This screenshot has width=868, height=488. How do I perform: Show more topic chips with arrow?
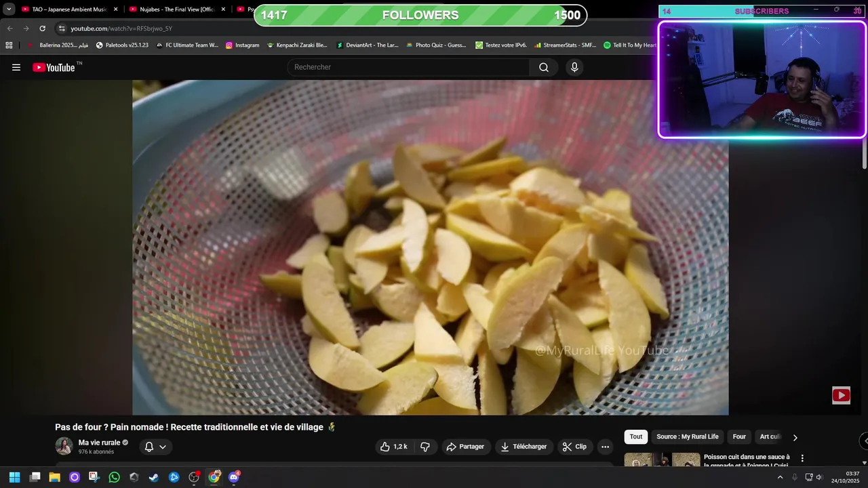(x=795, y=437)
